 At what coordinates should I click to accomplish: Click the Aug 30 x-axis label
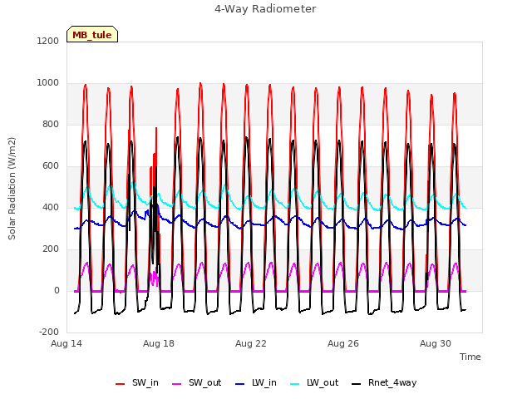point(436,343)
